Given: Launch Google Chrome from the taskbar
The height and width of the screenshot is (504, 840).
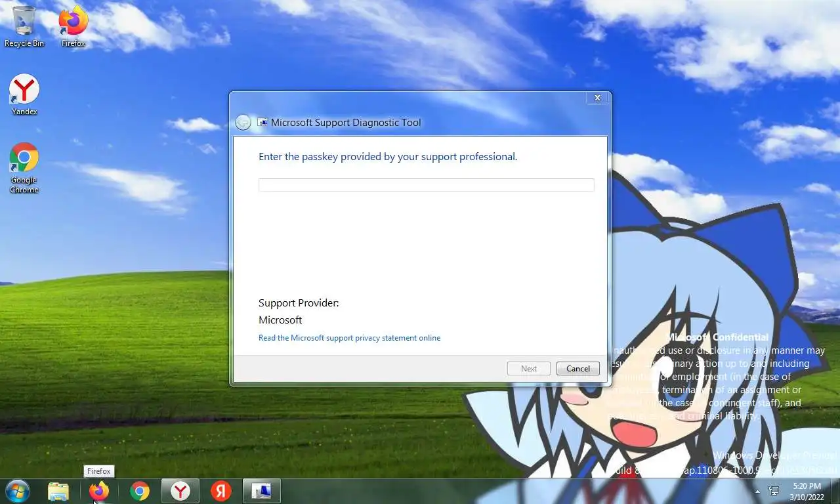Looking at the screenshot, I should click(140, 491).
